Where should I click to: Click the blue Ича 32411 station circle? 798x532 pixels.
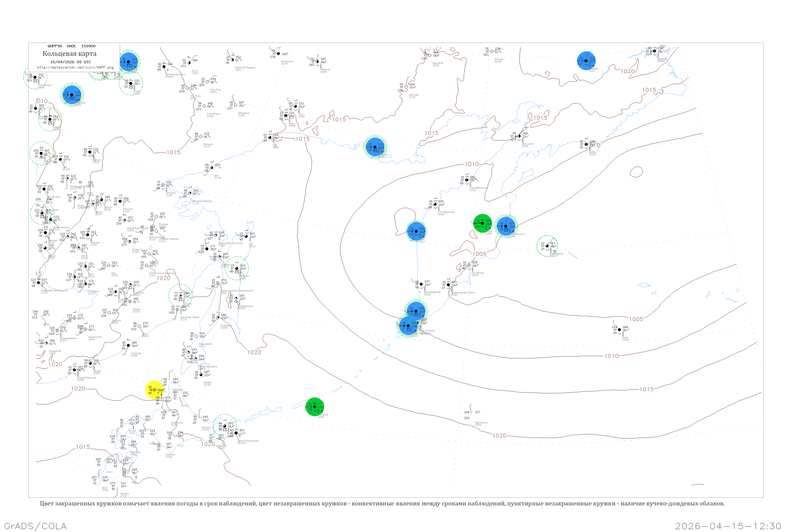(416, 231)
